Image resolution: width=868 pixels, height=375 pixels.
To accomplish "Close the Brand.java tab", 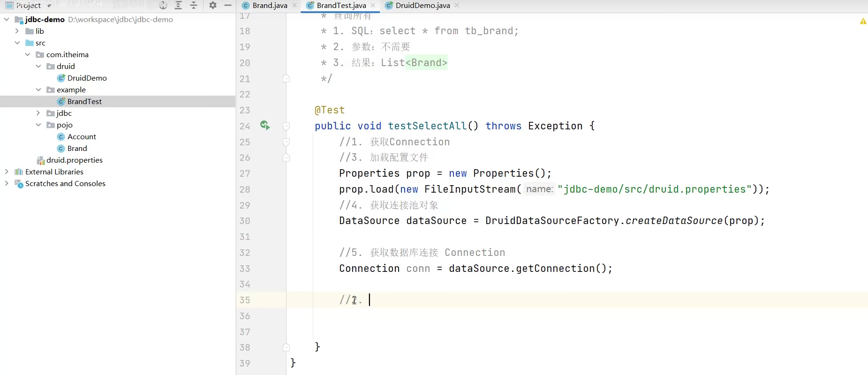I will 294,6.
